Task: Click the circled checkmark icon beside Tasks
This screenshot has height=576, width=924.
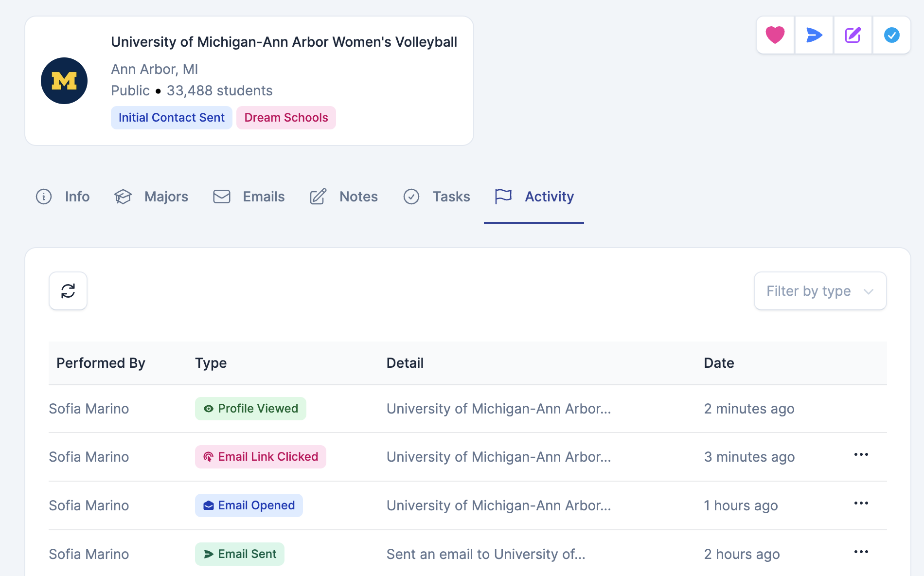Action: pos(411,197)
